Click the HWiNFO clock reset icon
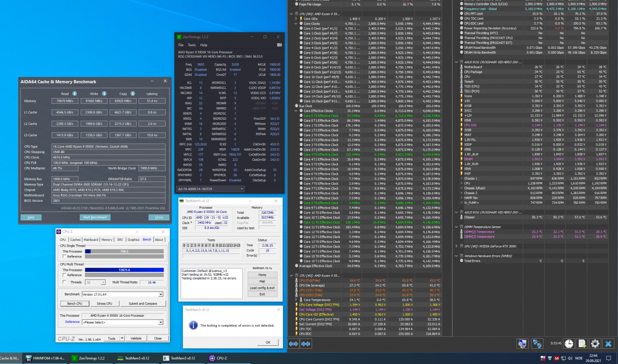The width and height of the screenshot is (618, 364). click(x=569, y=343)
